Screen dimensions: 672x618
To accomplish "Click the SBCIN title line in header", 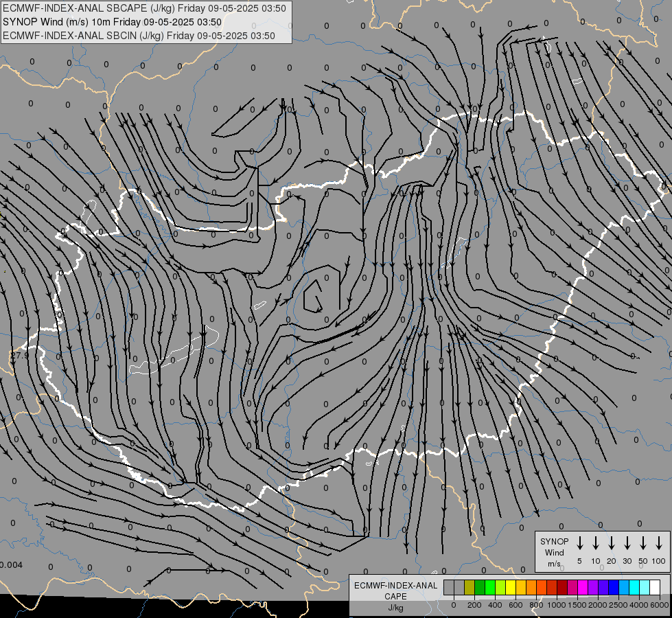I will [139, 36].
